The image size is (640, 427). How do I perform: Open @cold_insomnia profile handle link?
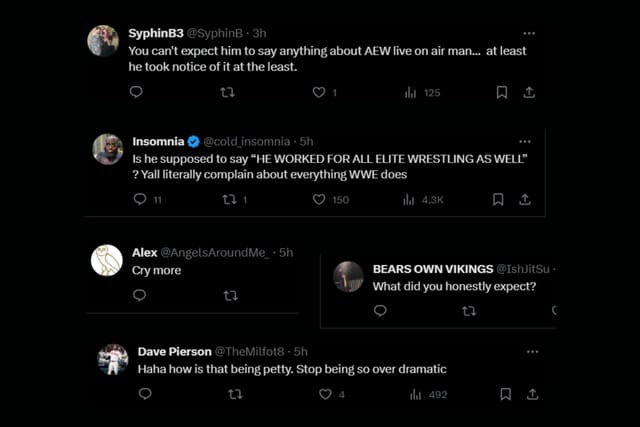[x=247, y=141]
